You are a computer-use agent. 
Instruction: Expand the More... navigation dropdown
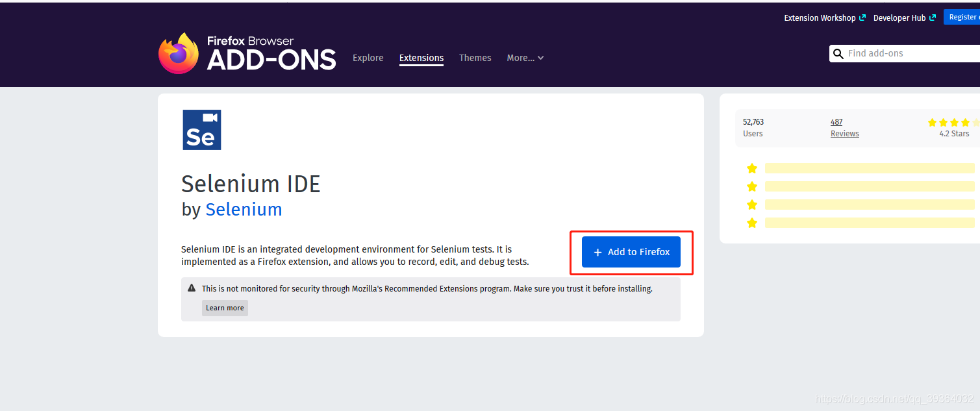(x=525, y=58)
